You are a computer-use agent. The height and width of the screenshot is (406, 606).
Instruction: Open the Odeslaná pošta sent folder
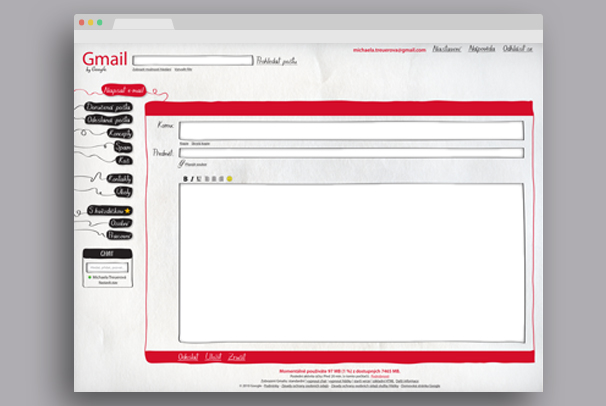pos(109,119)
